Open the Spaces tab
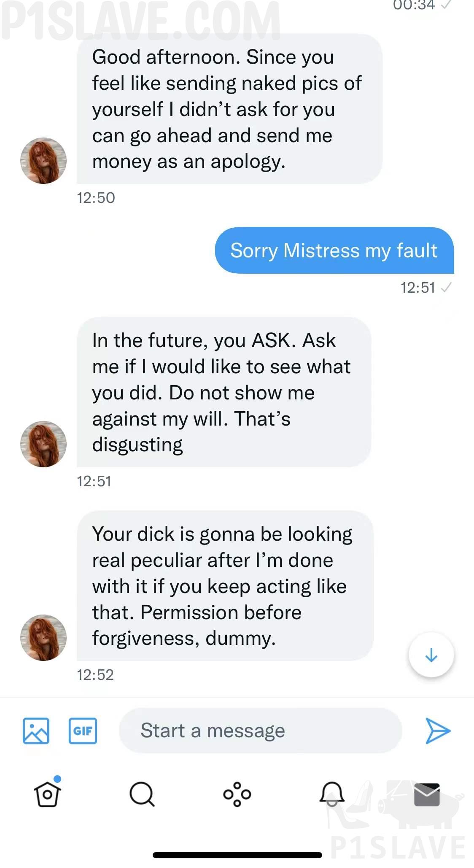The image size is (474, 868). 237,794
